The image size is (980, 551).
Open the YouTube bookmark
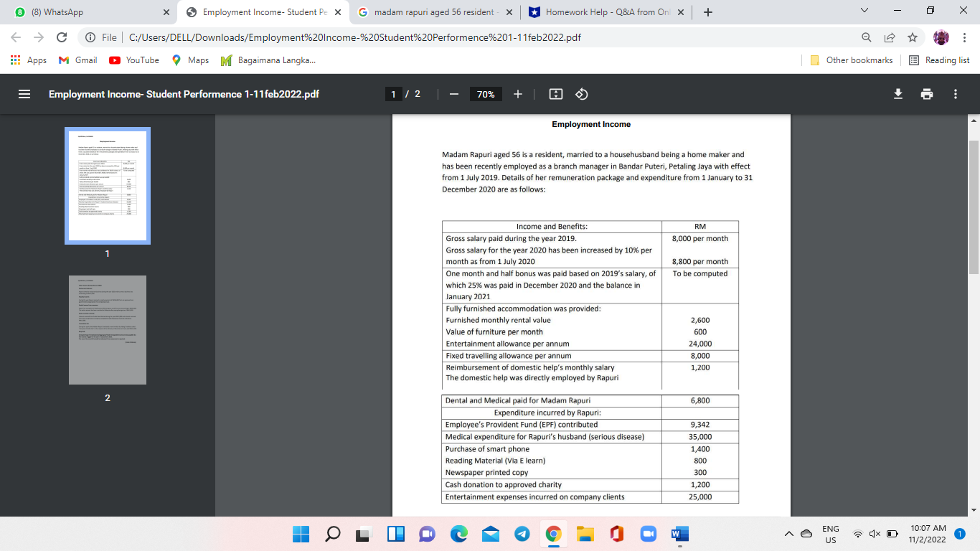click(133, 60)
